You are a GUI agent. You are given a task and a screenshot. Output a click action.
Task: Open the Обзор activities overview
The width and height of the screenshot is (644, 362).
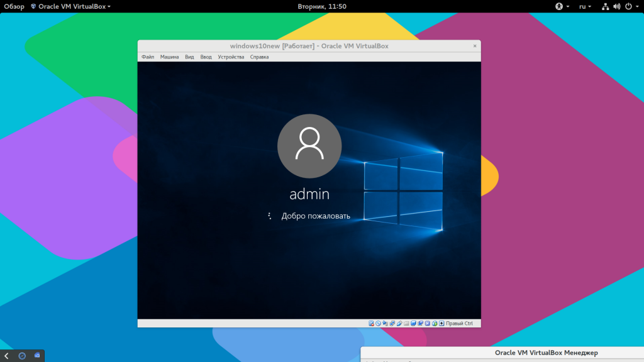(14, 6)
